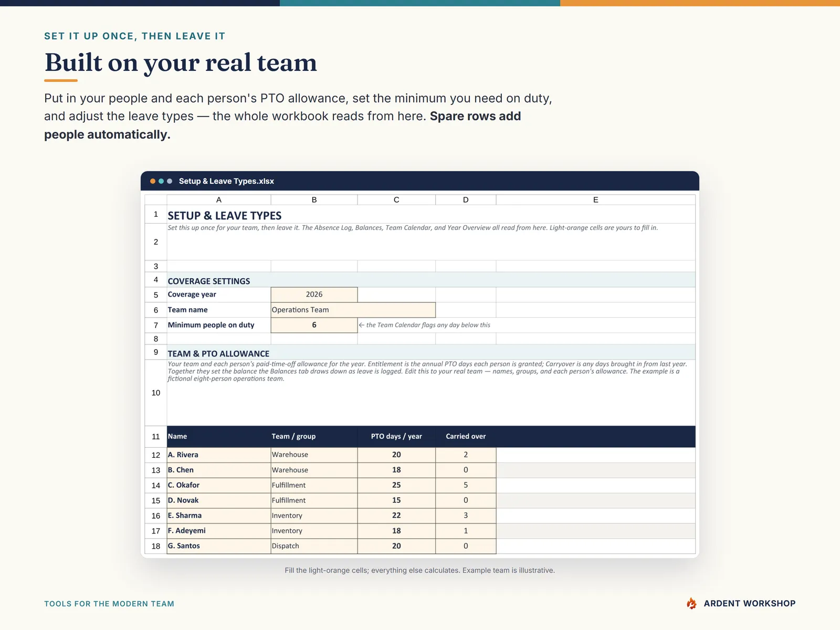The width and height of the screenshot is (840, 630).
Task: Click the gray window dot in title bar
Action: point(170,181)
